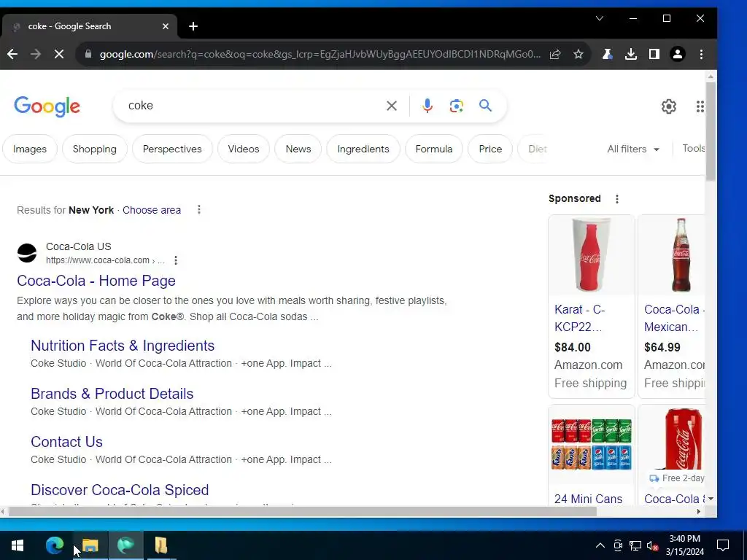The image size is (747, 560).
Task: Open options beside the coca-cola.com URL
Action: click(176, 260)
